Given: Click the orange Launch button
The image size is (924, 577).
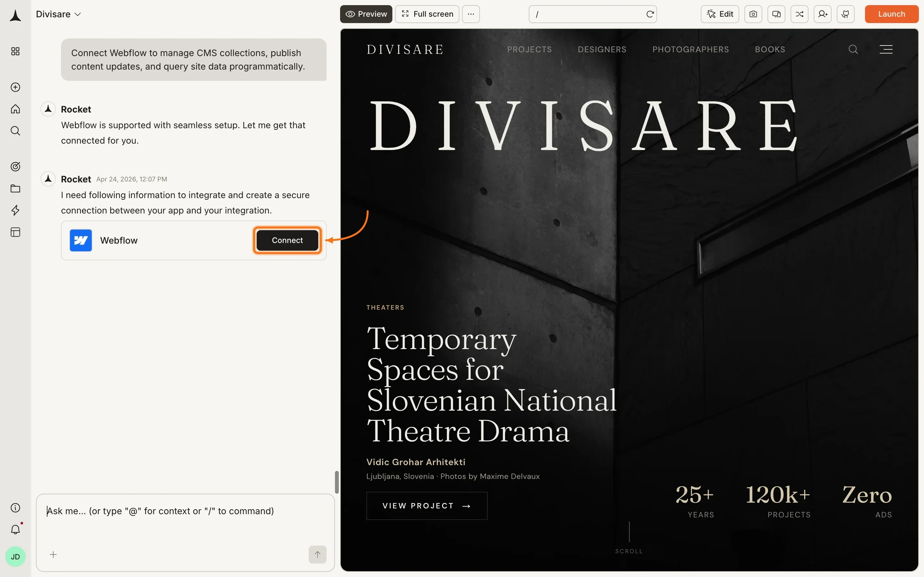Looking at the screenshot, I should coord(891,14).
